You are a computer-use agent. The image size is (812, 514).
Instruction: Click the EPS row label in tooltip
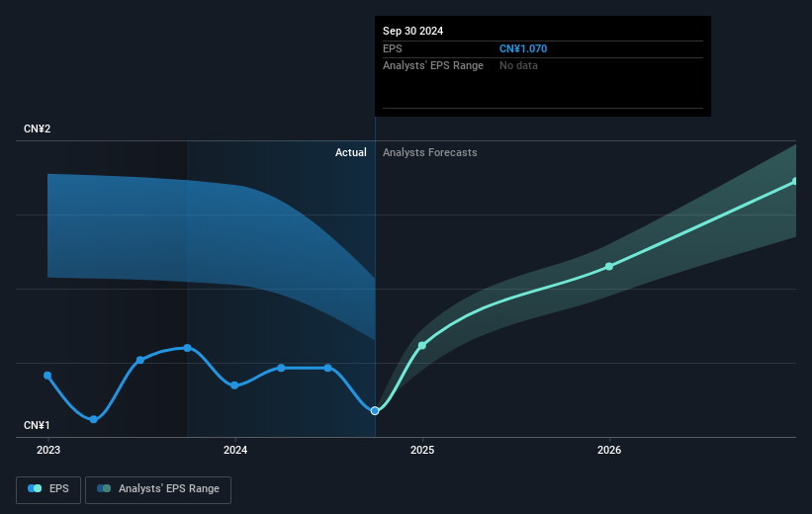click(x=392, y=48)
